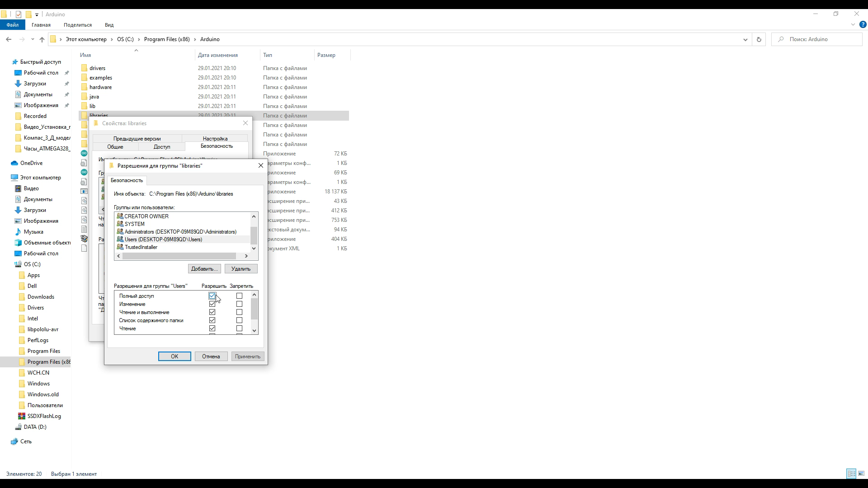Switch to large icons view in status bar
The height and width of the screenshot is (488, 868).
tap(861, 474)
